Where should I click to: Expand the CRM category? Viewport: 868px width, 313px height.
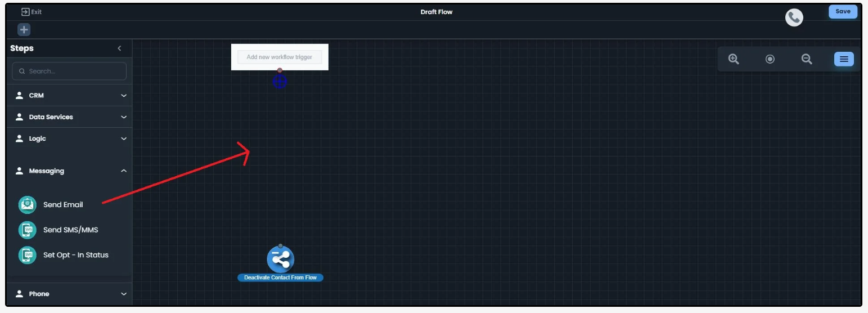click(x=70, y=96)
